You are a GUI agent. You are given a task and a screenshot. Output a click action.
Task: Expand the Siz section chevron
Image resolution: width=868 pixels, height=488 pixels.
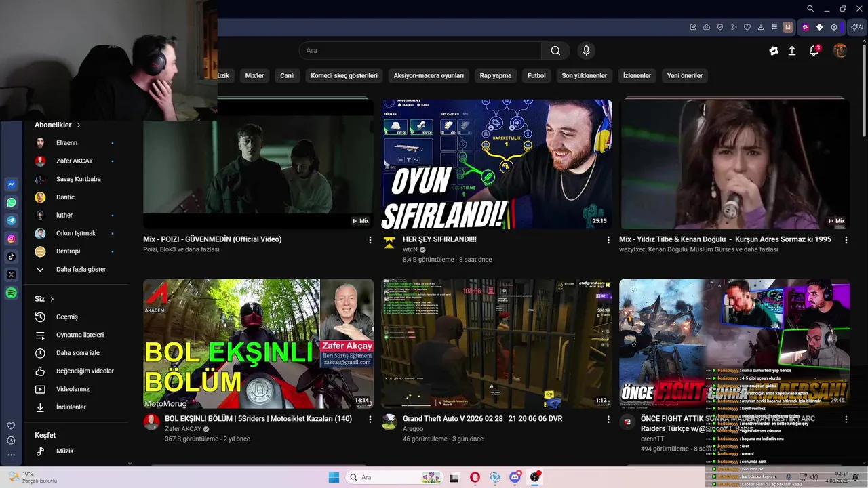click(52, 299)
